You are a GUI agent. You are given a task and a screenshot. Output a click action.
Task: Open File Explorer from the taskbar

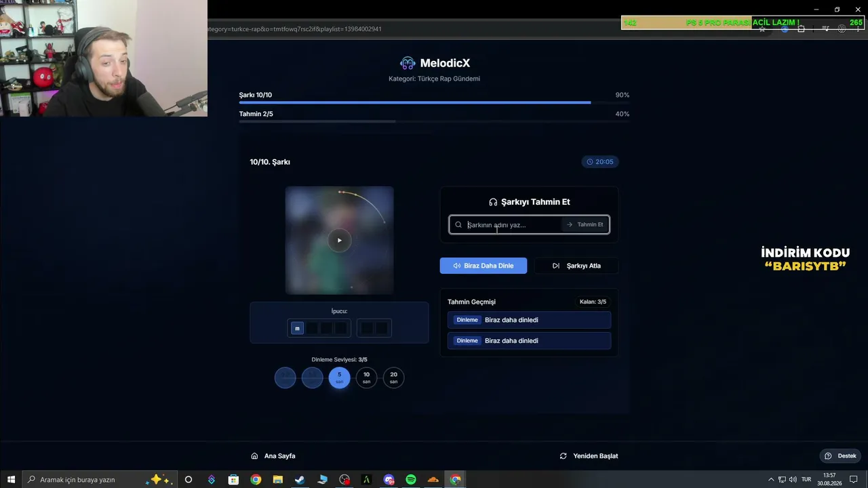click(x=277, y=480)
